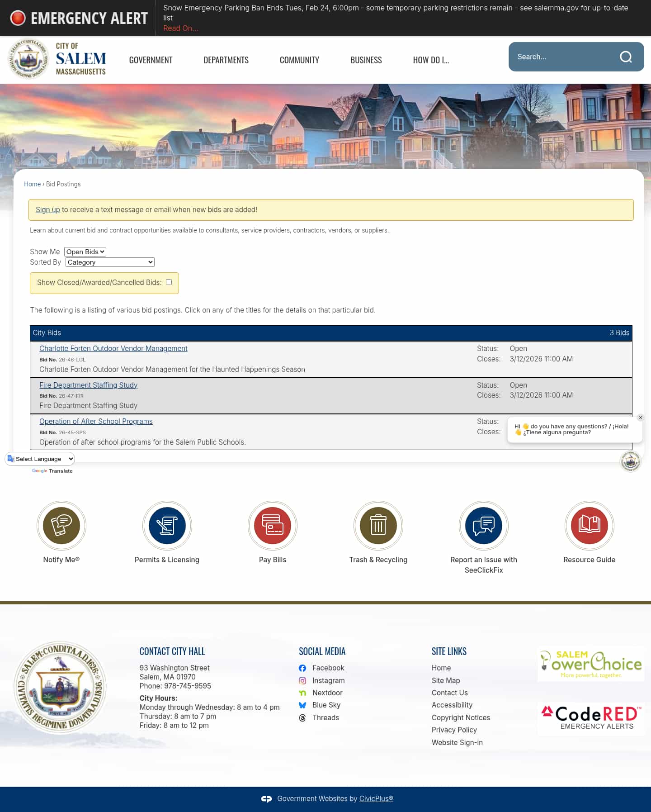Click the Blue Sky butterfly icon

302,705
